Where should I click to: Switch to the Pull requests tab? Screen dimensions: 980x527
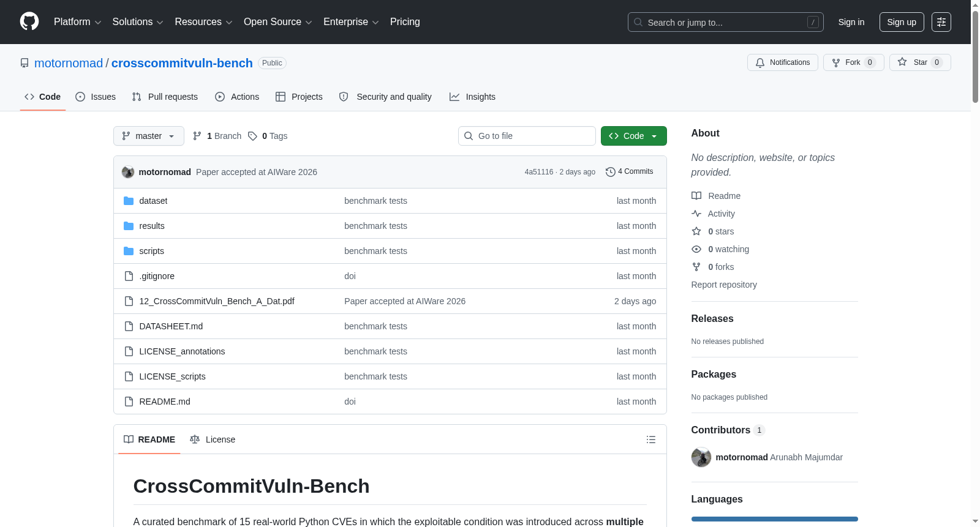click(x=165, y=97)
